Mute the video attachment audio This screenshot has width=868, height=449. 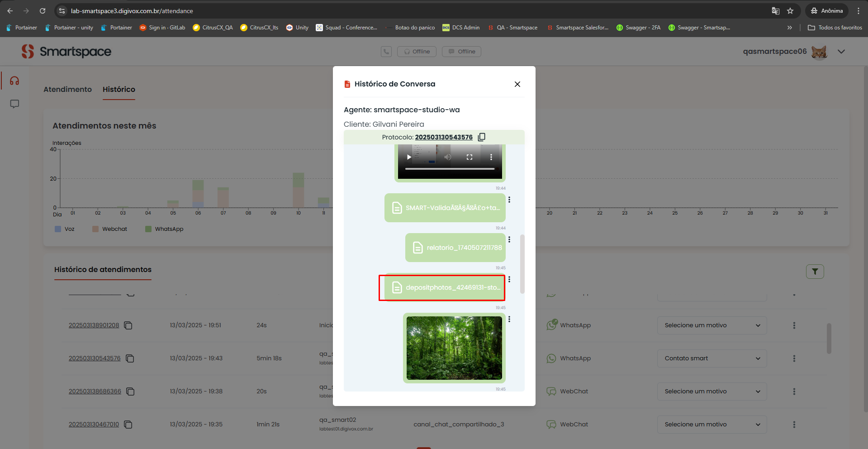(447, 157)
